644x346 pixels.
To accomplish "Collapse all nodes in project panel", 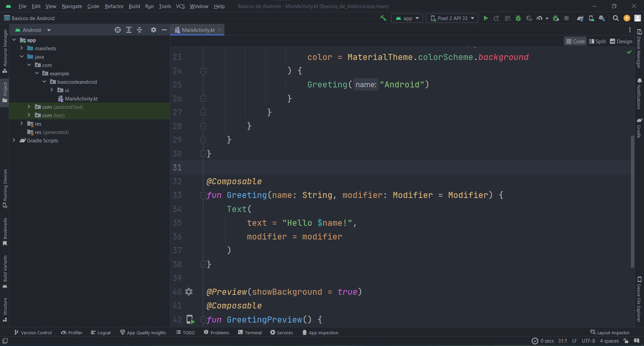I will click(x=140, y=30).
